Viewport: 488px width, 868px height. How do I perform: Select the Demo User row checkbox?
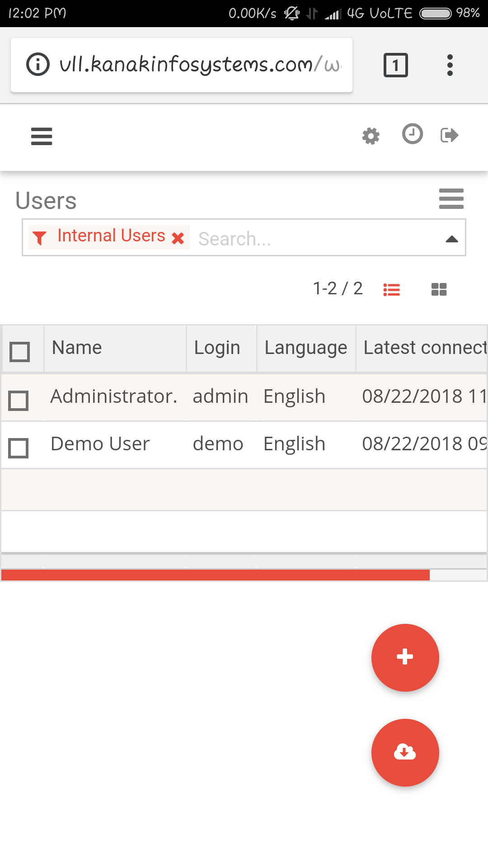pos(19,448)
